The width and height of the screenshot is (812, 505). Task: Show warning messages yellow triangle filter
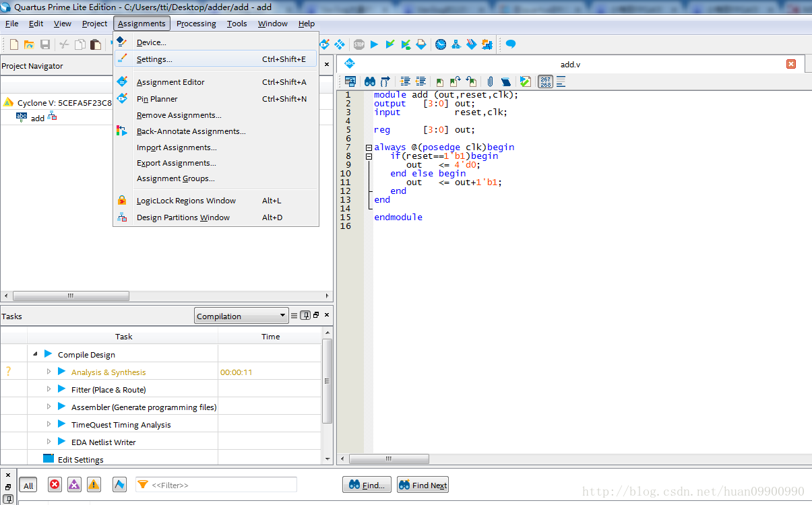click(x=94, y=485)
